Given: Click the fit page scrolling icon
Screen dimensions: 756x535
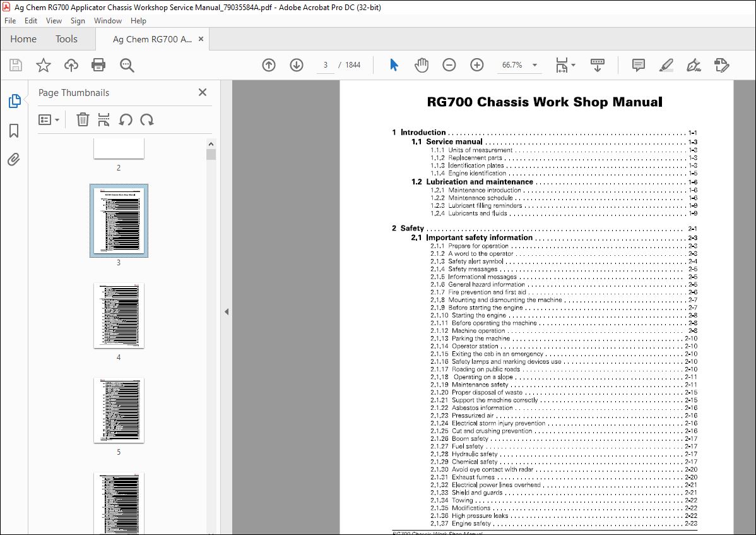Looking at the screenshot, I should [x=562, y=65].
